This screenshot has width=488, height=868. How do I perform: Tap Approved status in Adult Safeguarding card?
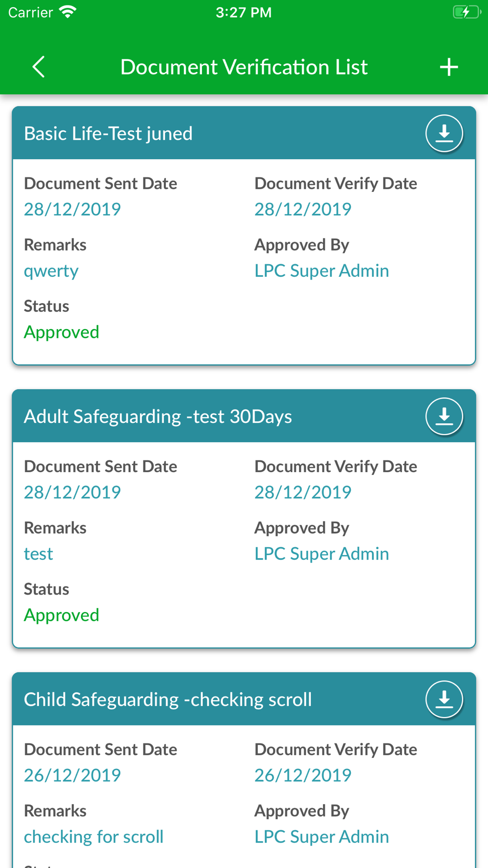coord(61,615)
